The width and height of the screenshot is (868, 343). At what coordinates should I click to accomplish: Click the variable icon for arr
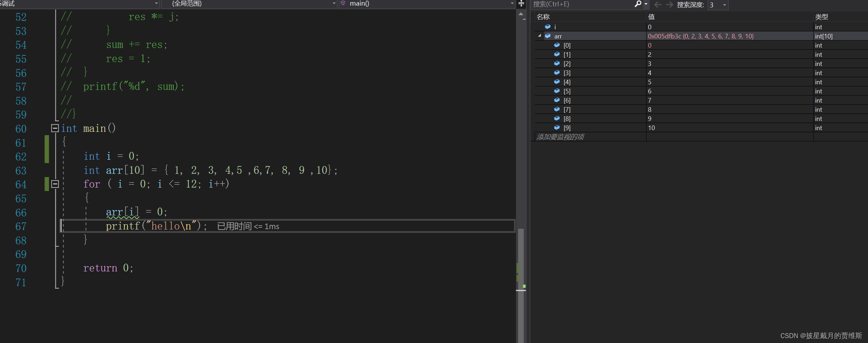click(548, 36)
